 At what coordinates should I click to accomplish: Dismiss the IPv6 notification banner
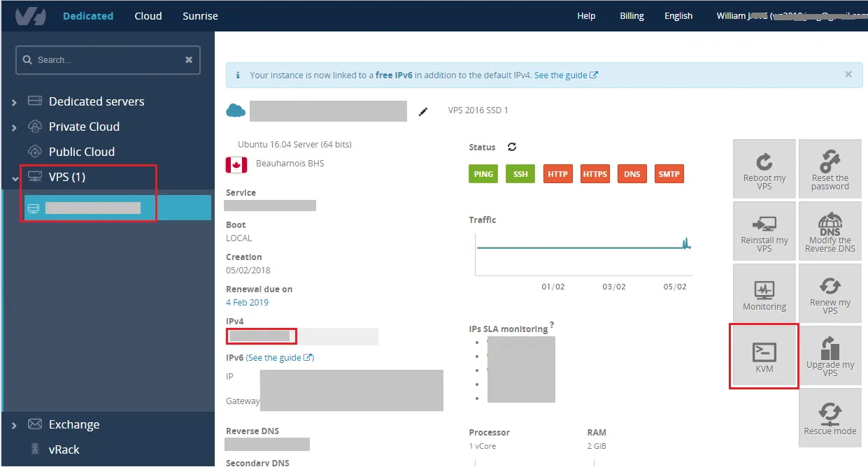tap(848, 74)
